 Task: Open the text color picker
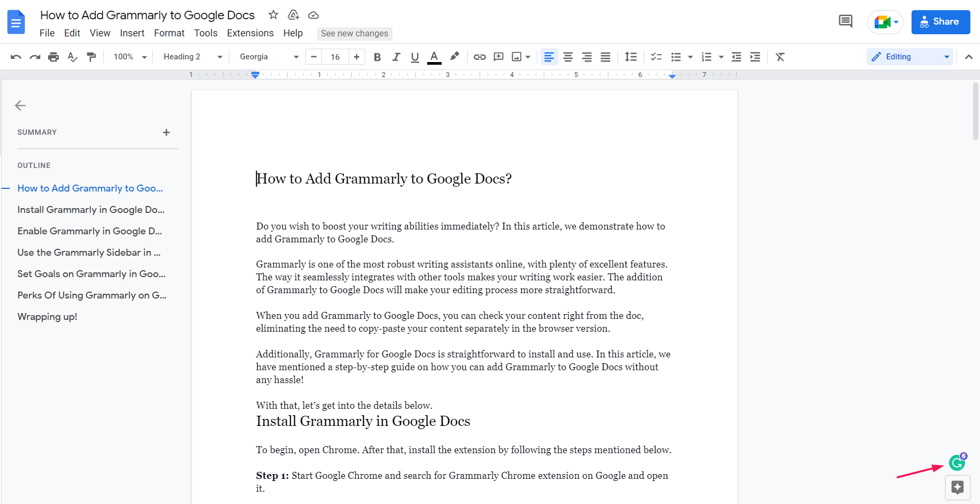tap(434, 57)
